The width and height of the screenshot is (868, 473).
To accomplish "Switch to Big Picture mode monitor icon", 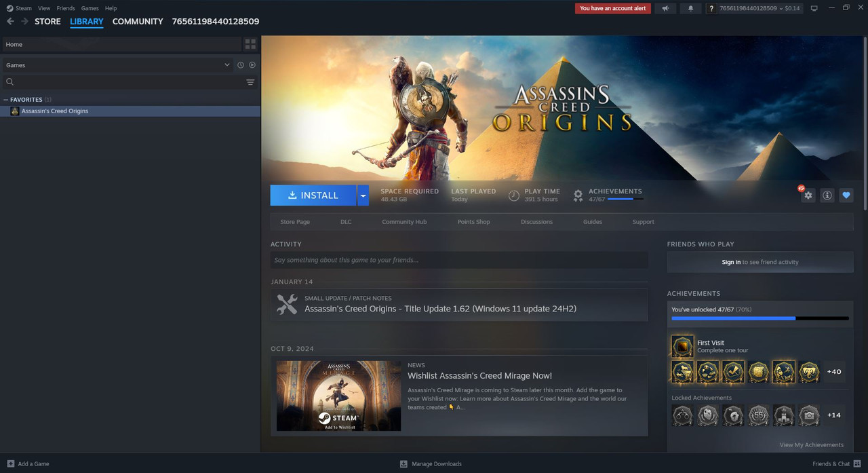I will [814, 8].
